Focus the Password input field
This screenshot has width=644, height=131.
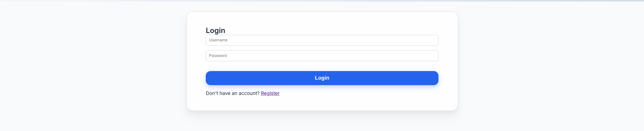[x=322, y=56]
